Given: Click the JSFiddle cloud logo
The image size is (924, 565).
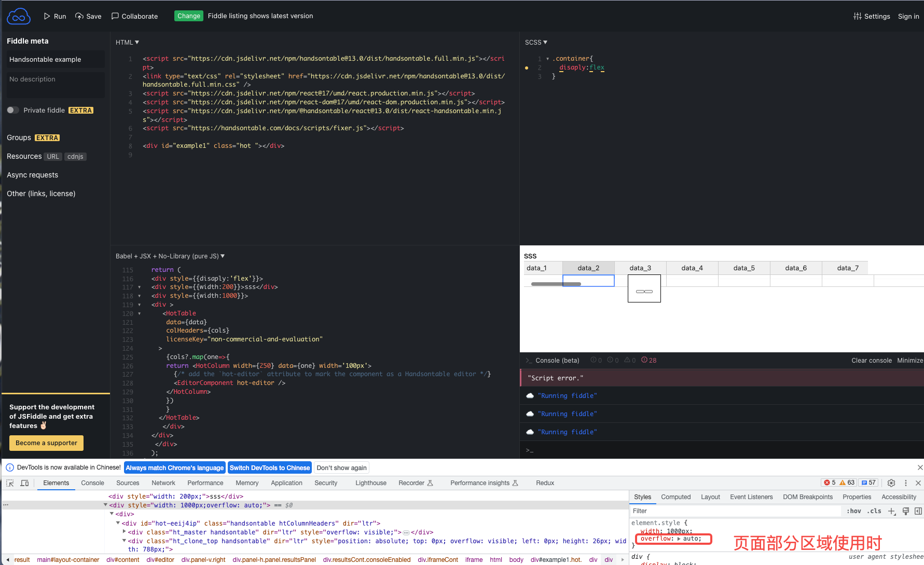Looking at the screenshot, I should pos(18,16).
